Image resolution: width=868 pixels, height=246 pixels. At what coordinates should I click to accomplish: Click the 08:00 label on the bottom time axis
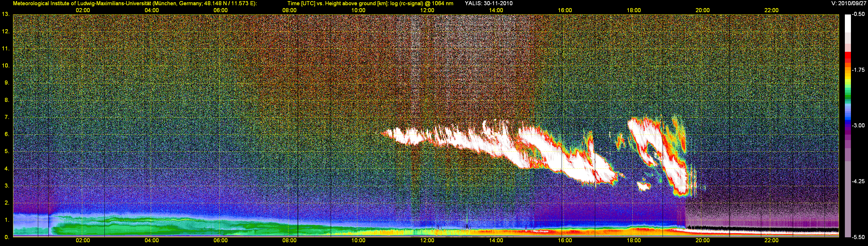(x=289, y=241)
